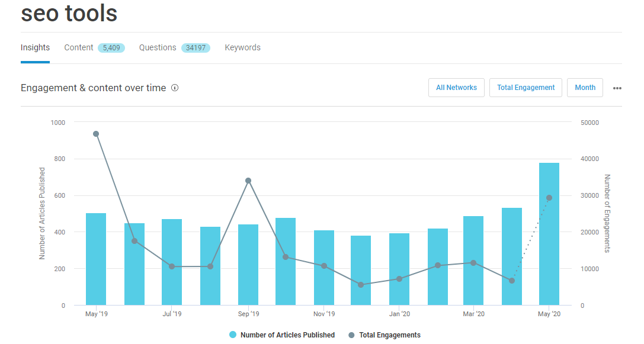The image size is (644, 344).
Task: Click the May '20 engagement data point
Action: coord(549,198)
